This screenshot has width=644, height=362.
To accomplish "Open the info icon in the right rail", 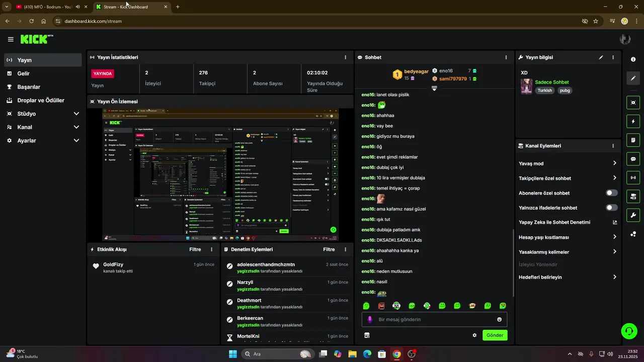I will click(633, 59).
